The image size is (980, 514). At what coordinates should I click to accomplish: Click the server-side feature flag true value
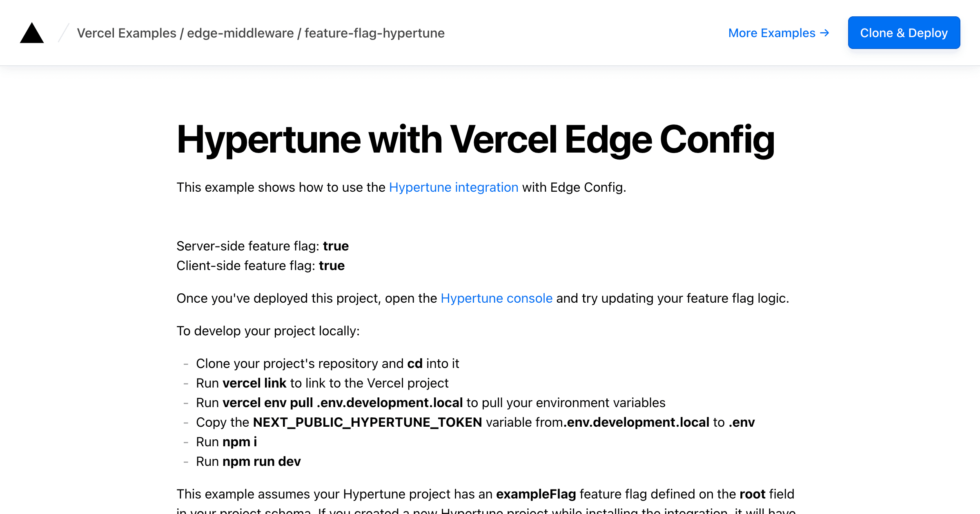point(336,246)
